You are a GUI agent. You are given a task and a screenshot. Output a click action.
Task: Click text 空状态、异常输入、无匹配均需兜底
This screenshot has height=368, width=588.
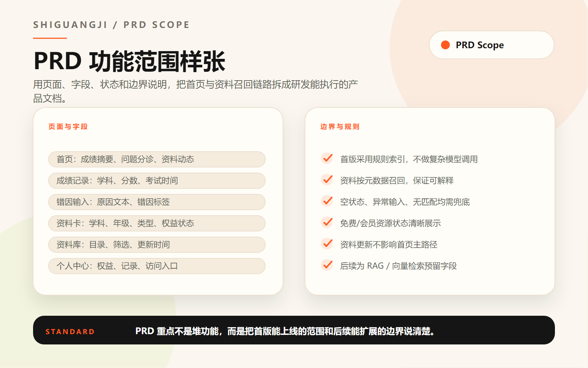405,202
